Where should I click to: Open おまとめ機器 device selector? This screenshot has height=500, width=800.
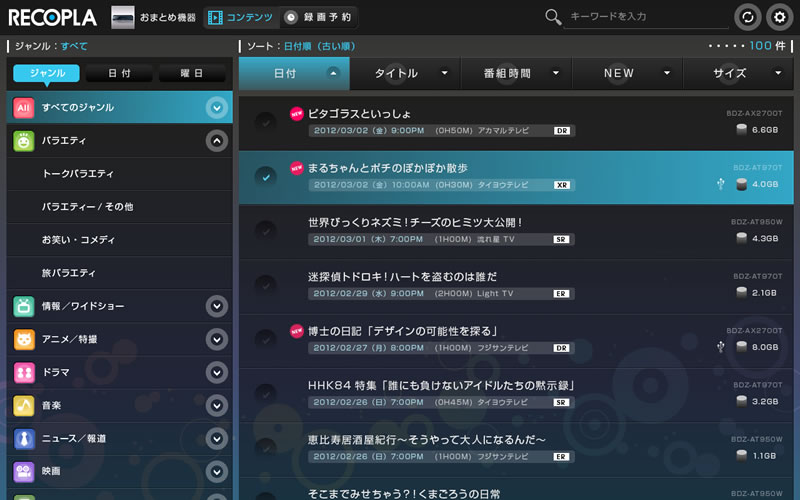tap(154, 17)
